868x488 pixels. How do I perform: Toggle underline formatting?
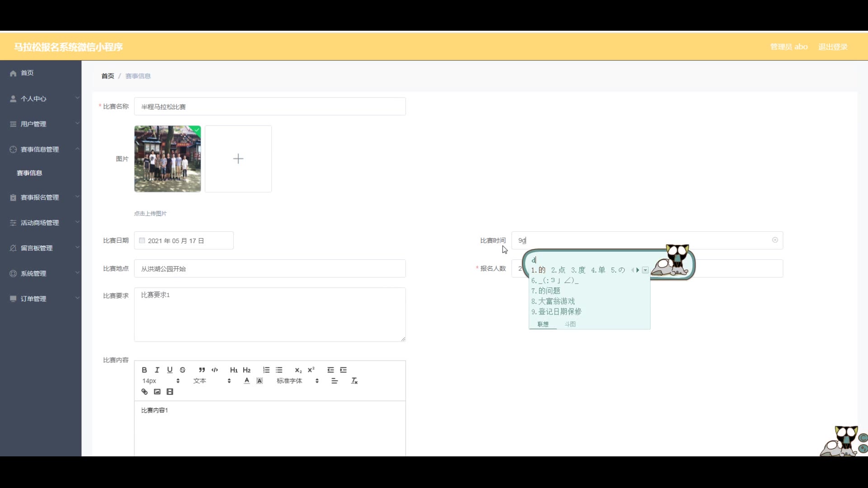click(170, 370)
